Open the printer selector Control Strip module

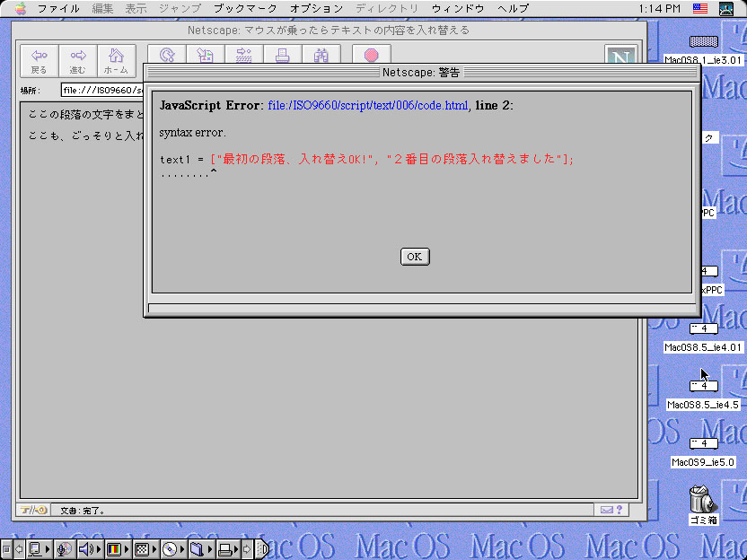coord(228,549)
